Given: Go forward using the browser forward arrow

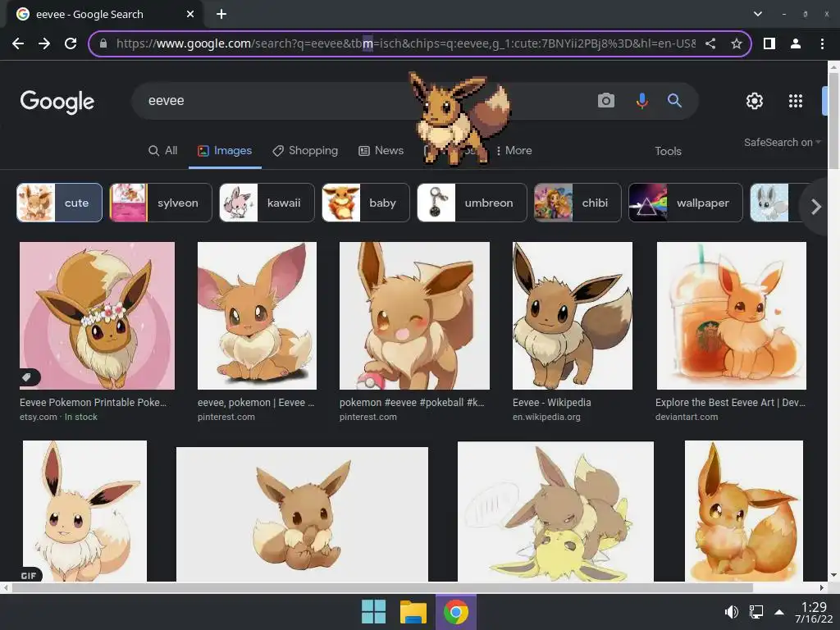Looking at the screenshot, I should [44, 43].
